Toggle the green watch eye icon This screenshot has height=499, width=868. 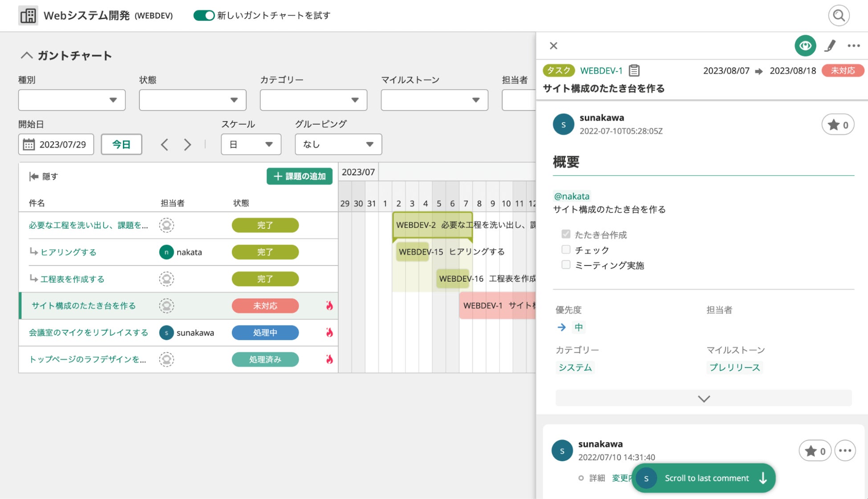point(805,46)
